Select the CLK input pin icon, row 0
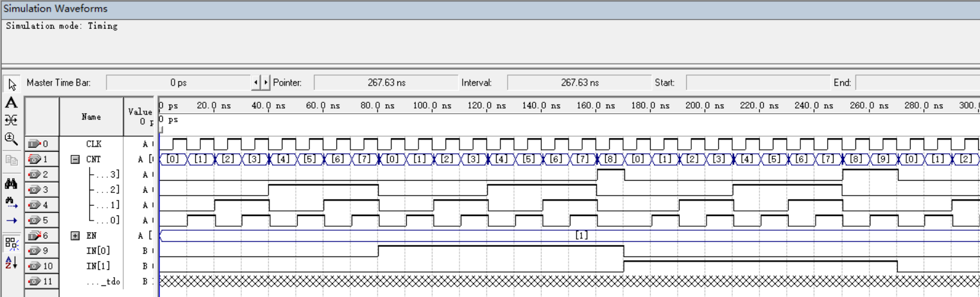The height and width of the screenshot is (297, 980). tap(35, 143)
